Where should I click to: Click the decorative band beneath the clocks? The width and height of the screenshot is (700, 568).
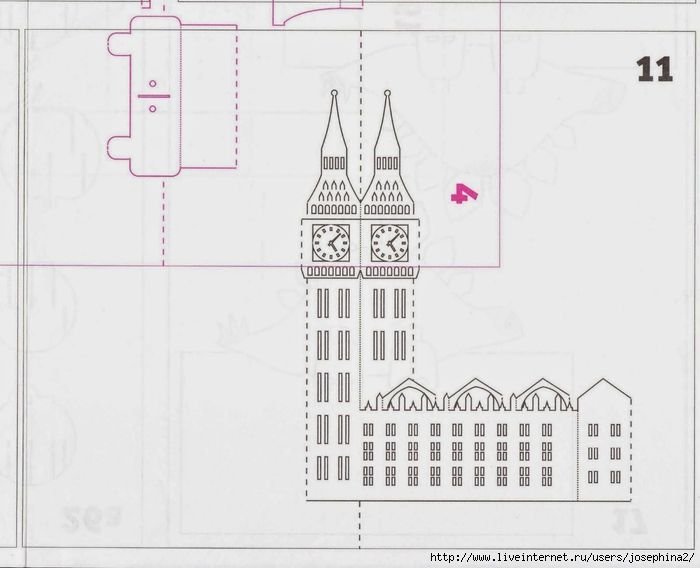[359, 271]
